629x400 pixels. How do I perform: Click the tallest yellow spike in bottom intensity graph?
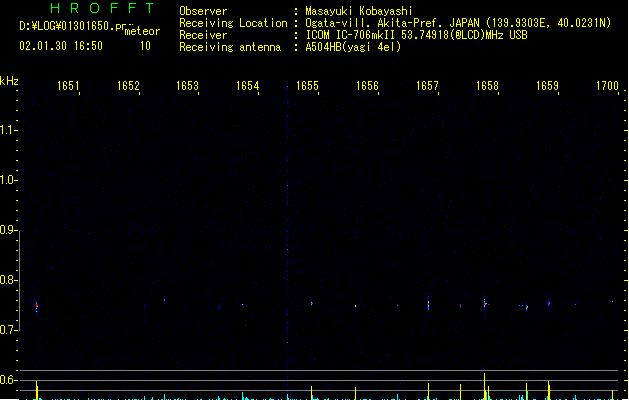coord(485,386)
